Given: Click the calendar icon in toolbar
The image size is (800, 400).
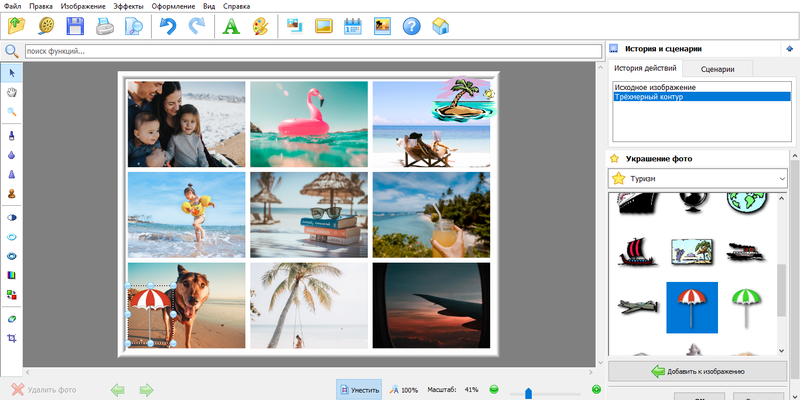Looking at the screenshot, I should coord(352,26).
